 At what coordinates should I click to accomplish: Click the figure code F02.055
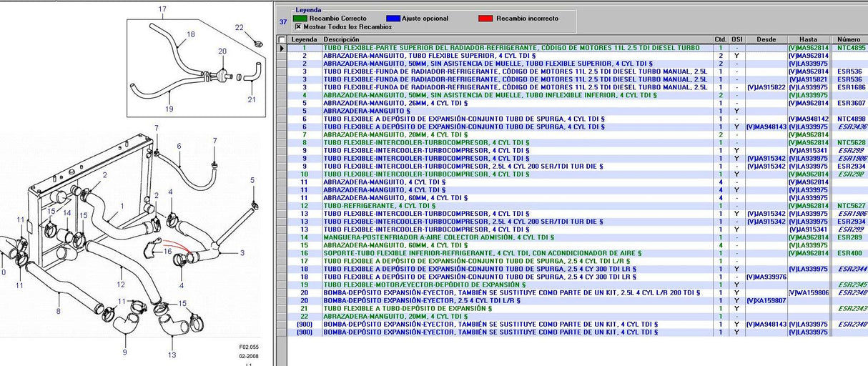pos(249,346)
